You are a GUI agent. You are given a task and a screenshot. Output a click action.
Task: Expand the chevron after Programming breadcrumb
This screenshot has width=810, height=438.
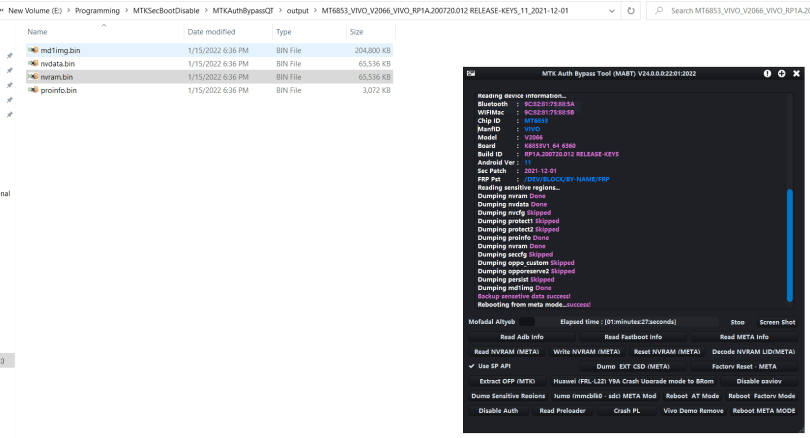tap(126, 10)
